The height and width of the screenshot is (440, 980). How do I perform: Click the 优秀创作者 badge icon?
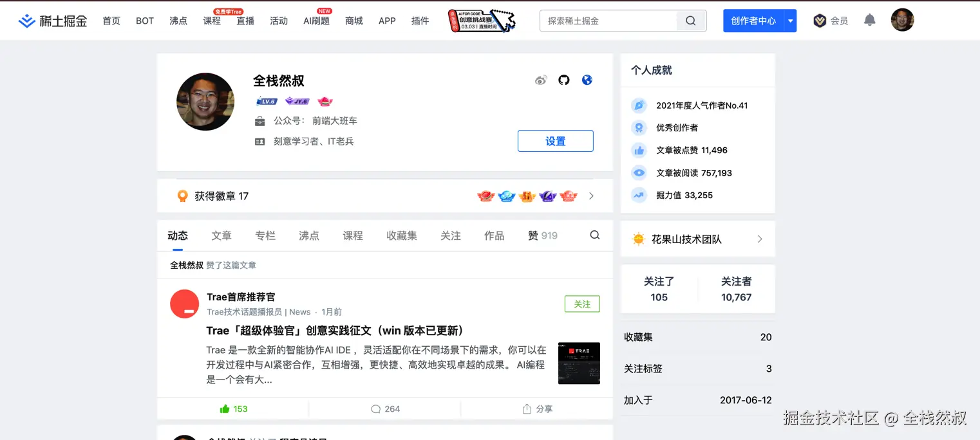point(638,128)
